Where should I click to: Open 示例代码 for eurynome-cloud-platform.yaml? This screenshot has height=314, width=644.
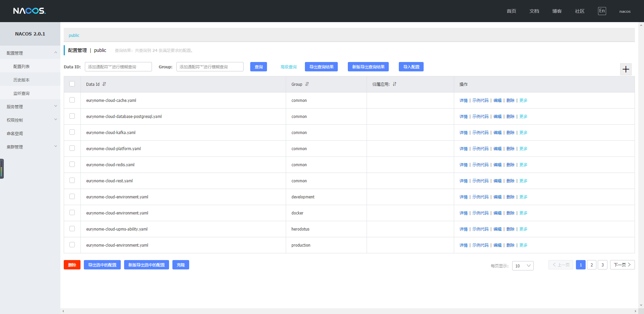(480, 149)
